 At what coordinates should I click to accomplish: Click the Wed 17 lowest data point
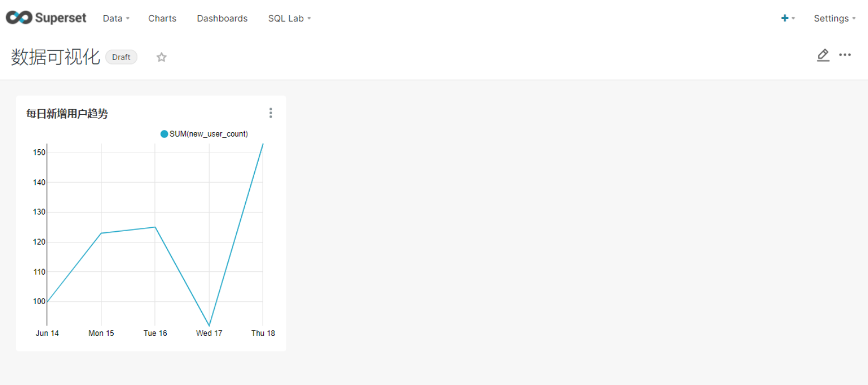tap(209, 325)
